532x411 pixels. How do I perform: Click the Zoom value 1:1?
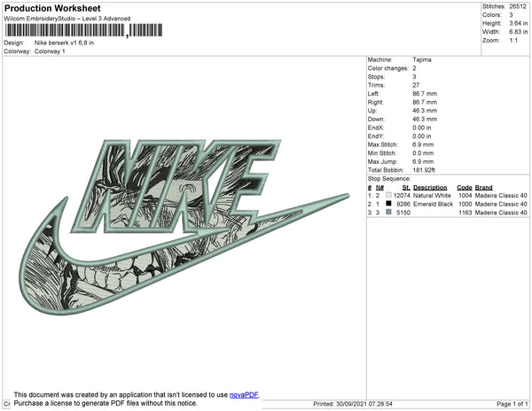pos(513,41)
